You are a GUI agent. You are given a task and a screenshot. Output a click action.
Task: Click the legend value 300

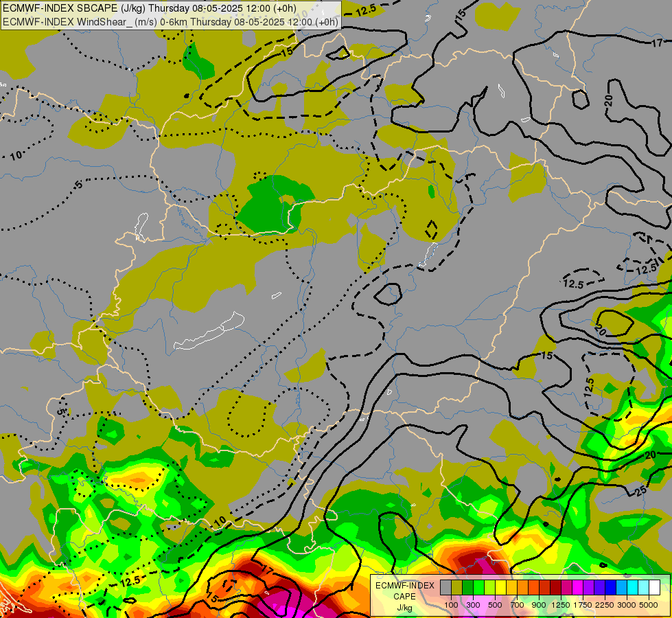(473, 605)
